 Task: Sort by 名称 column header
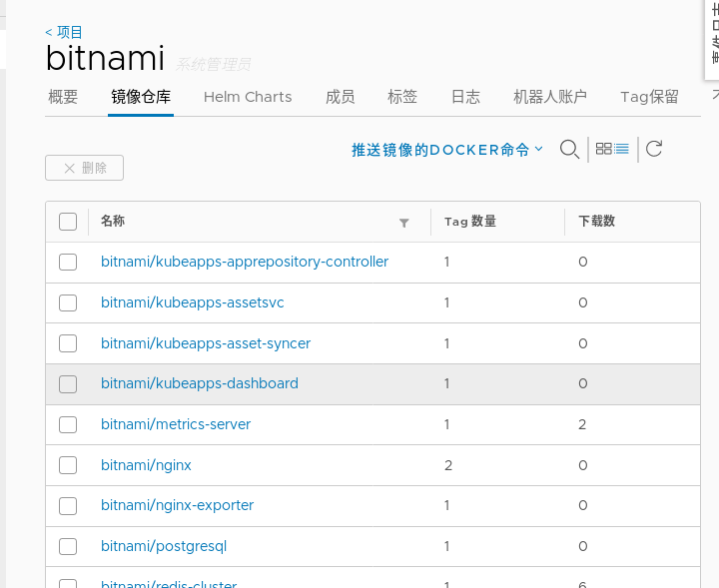(113, 221)
